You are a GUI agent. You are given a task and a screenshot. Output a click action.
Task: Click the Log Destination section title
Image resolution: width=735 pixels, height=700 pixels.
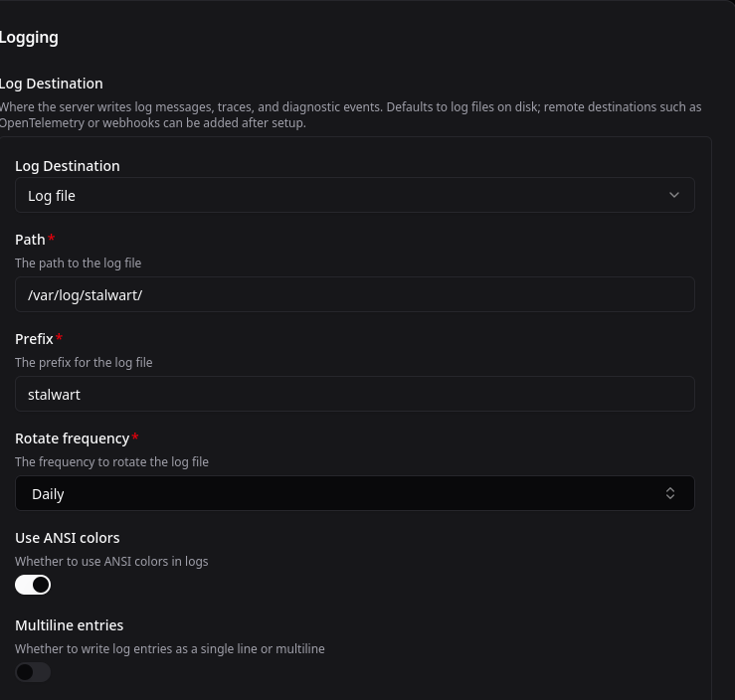point(51,84)
